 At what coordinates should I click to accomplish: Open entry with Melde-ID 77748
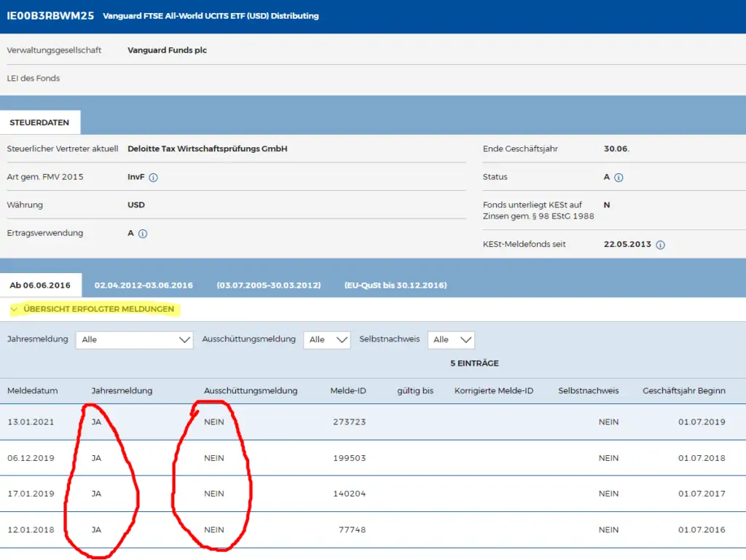pyautogui.click(x=352, y=529)
